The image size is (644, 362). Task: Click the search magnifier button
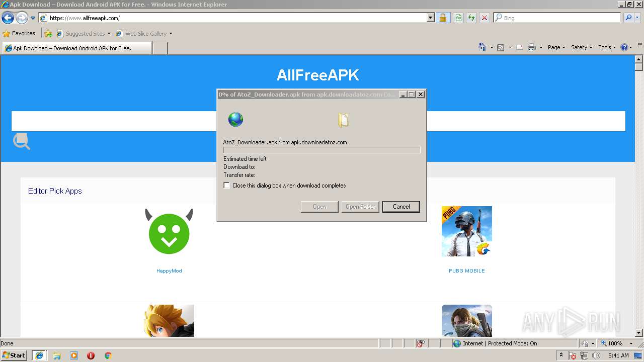click(x=628, y=18)
